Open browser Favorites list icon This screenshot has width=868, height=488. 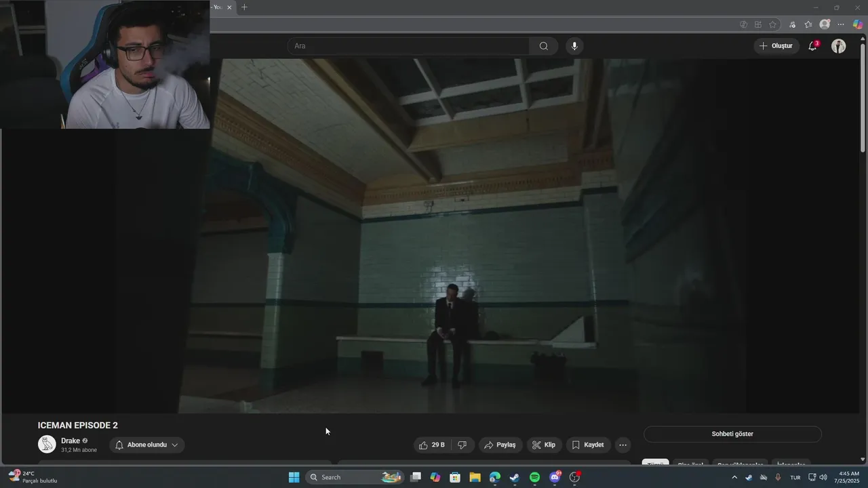808,24
